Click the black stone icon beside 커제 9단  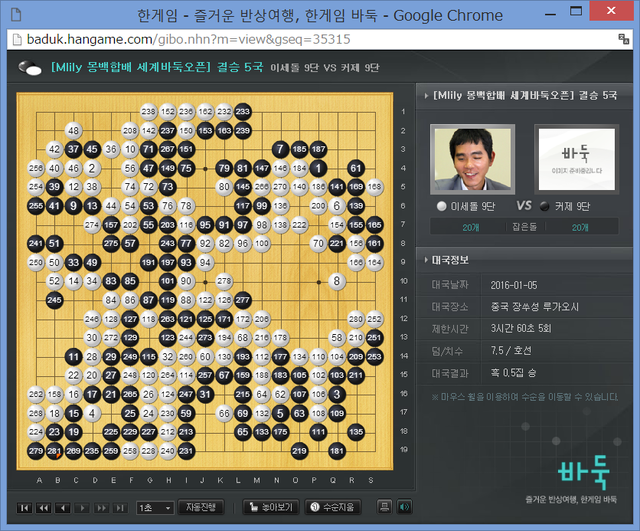coord(544,206)
